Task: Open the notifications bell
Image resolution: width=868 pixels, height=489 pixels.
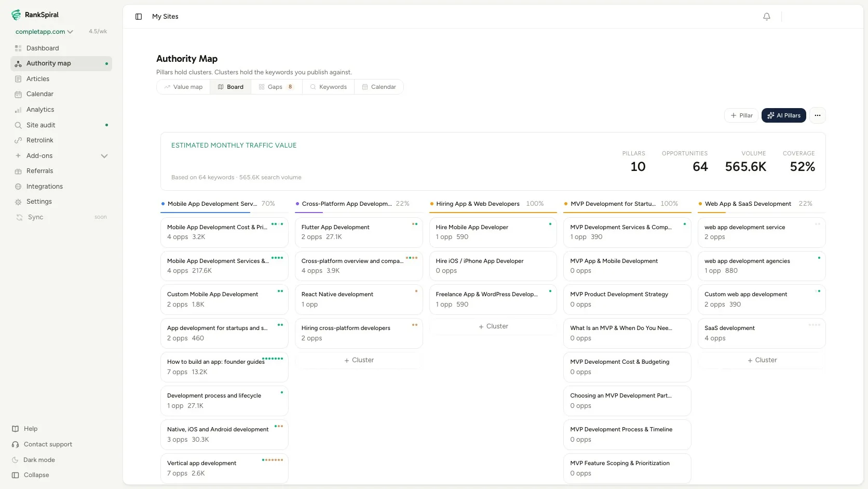Action: pyautogui.click(x=767, y=17)
